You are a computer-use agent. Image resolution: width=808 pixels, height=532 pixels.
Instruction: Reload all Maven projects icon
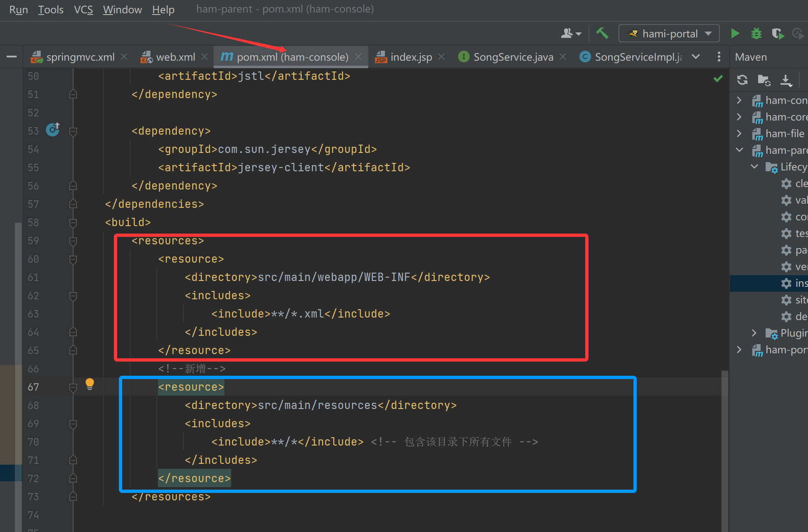pyautogui.click(x=742, y=79)
